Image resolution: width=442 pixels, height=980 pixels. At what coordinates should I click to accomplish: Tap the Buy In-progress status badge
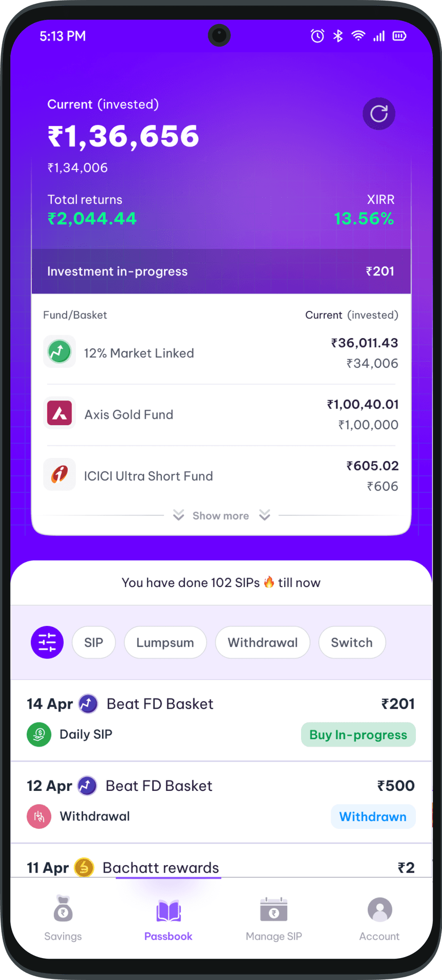[x=358, y=734]
